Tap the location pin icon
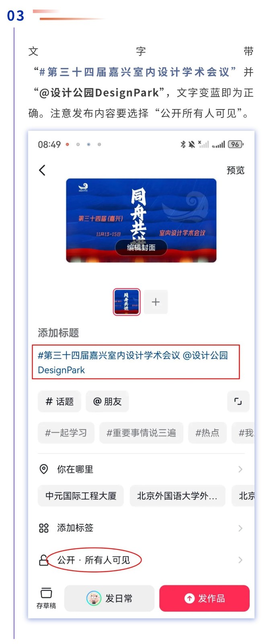 click(x=44, y=469)
